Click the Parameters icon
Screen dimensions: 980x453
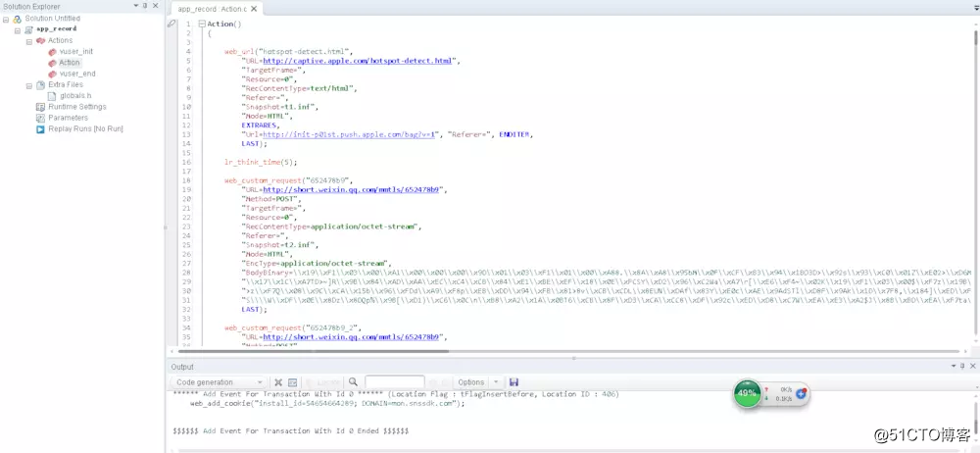(40, 118)
